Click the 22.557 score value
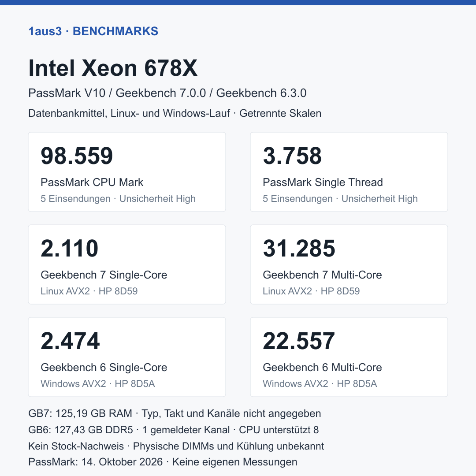 299,341
